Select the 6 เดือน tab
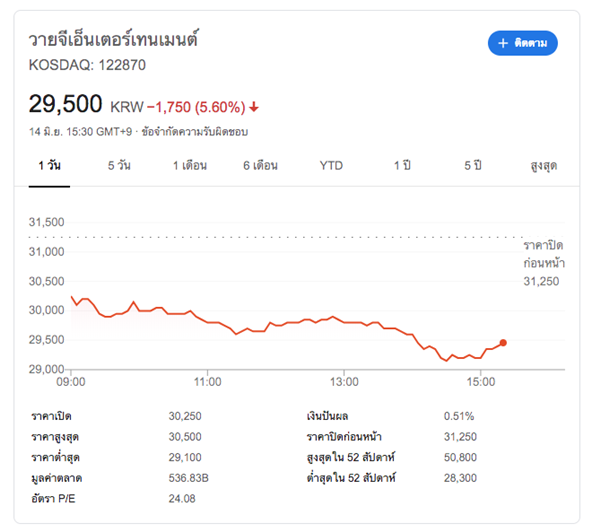 260,165
